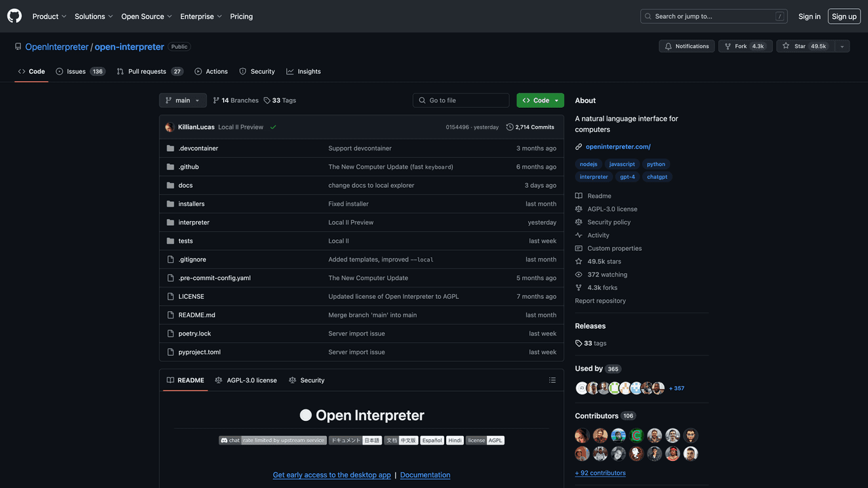Click the chatgpt topic tag

click(x=657, y=177)
